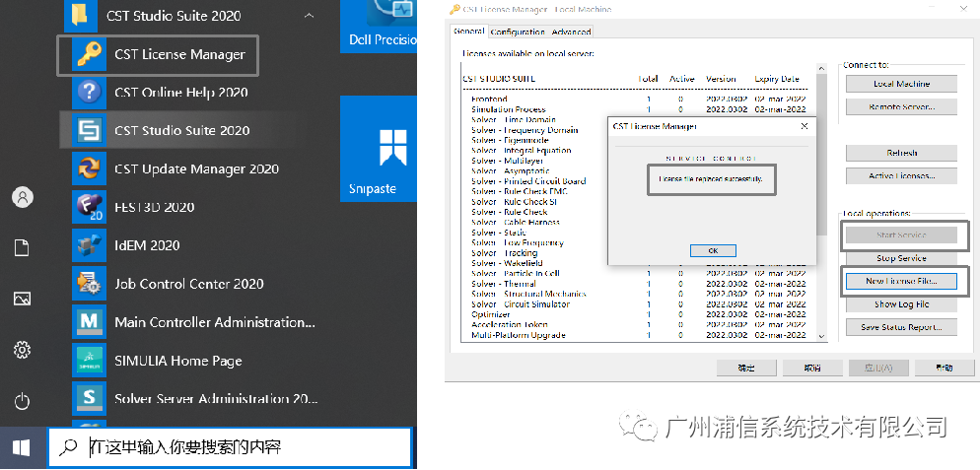Click the Start Service button

901,235
